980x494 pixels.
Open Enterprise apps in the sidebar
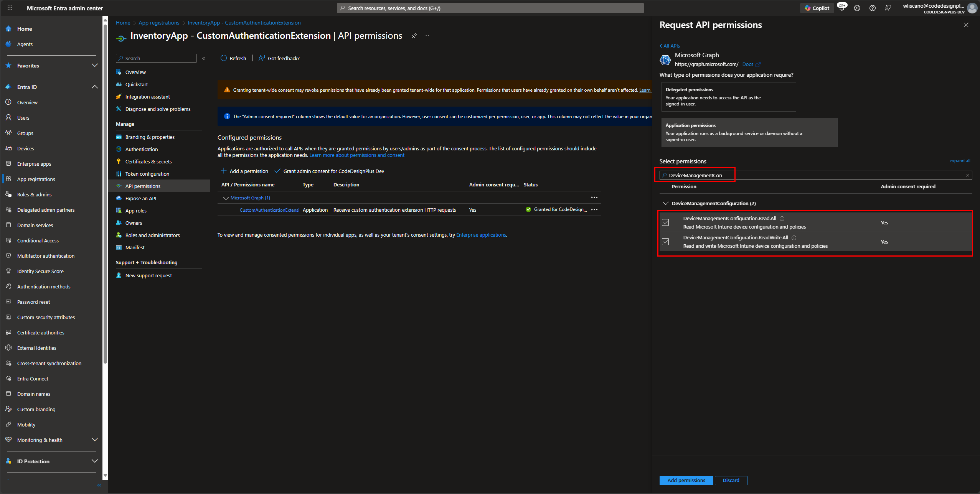pos(34,164)
